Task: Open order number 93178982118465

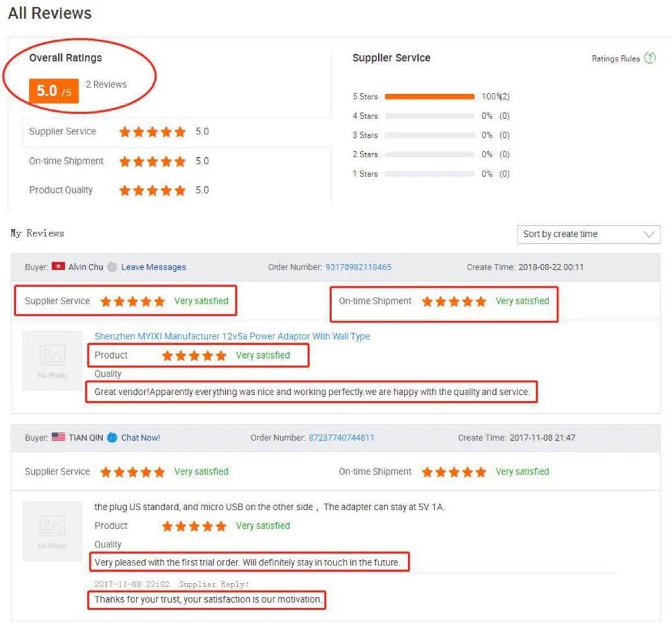Action: tap(358, 267)
